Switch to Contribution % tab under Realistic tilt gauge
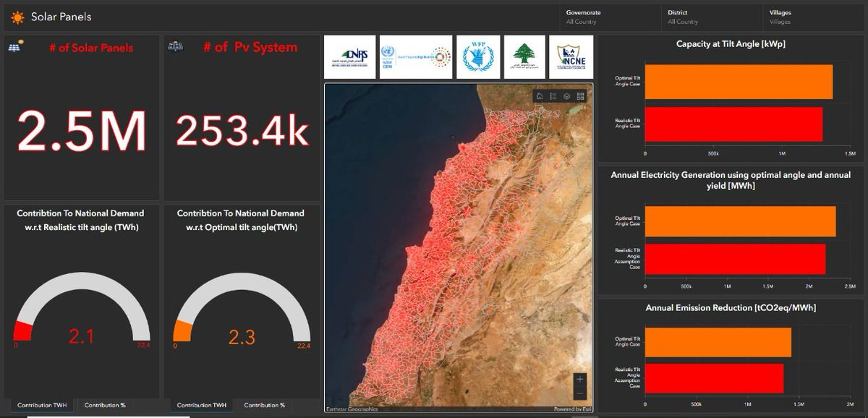This screenshot has width=868, height=418. 105,405
